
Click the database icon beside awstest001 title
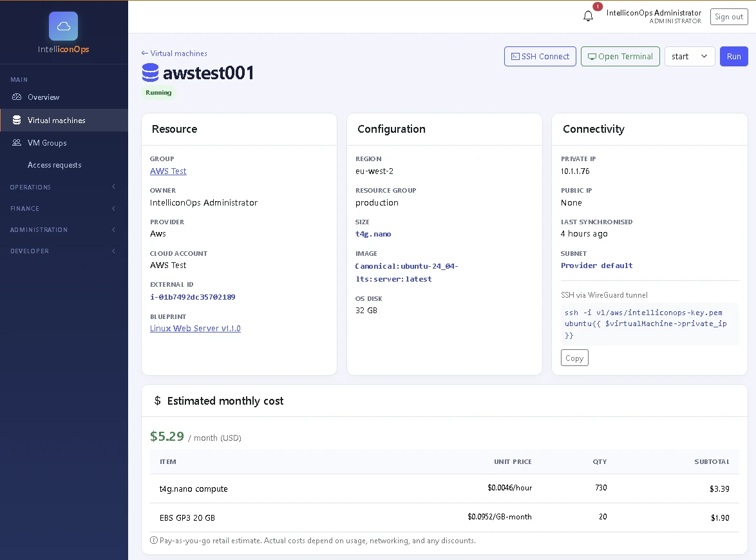point(151,73)
